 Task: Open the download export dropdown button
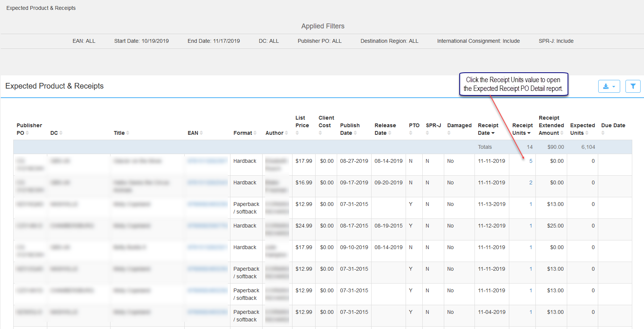[x=609, y=86]
